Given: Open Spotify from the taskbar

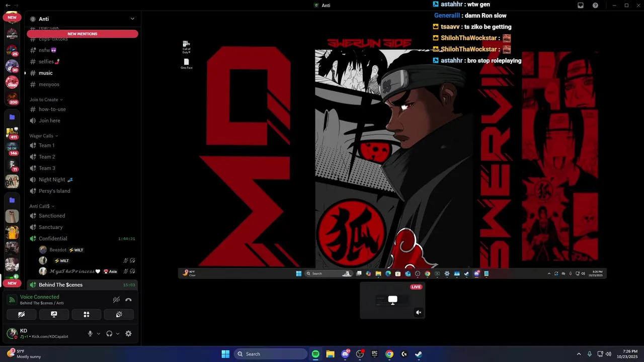Looking at the screenshot, I should tap(315, 354).
